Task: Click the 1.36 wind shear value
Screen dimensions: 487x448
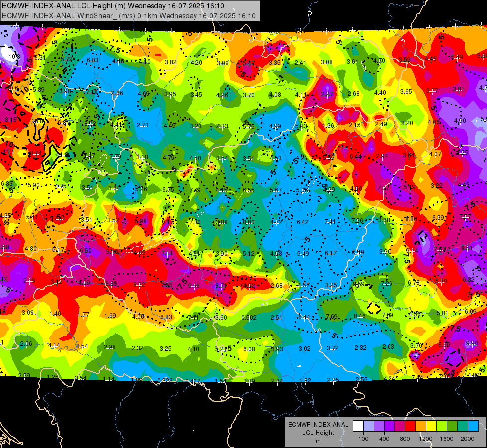Action: point(328,125)
